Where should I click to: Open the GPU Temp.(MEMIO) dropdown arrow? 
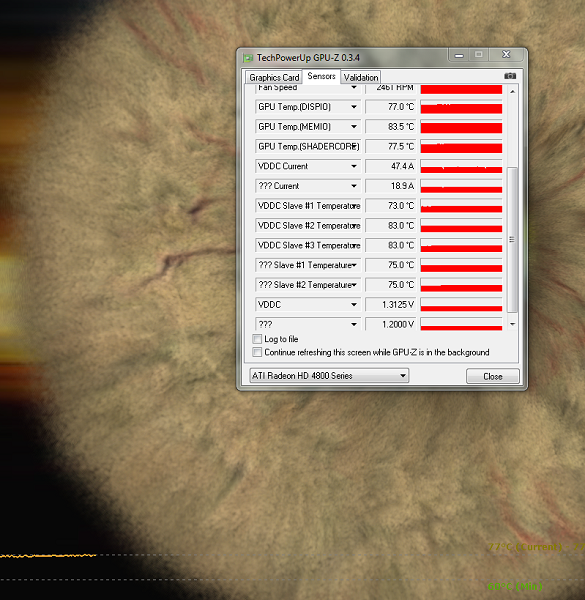(x=354, y=127)
